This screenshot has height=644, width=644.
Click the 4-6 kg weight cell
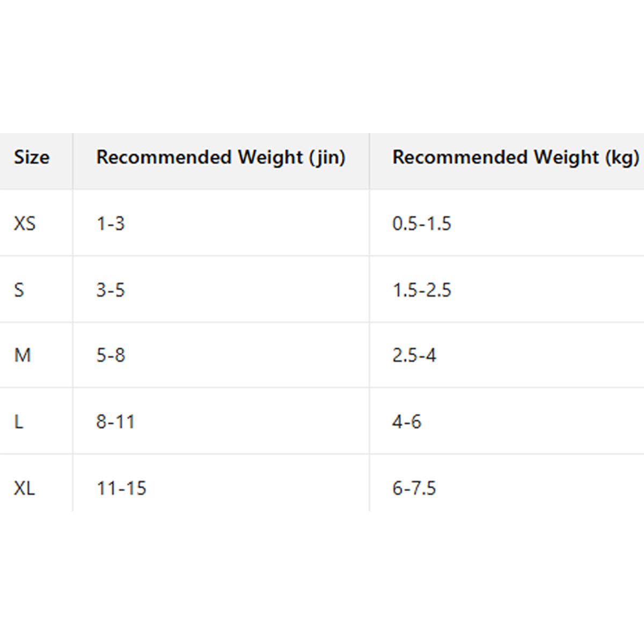point(407,422)
